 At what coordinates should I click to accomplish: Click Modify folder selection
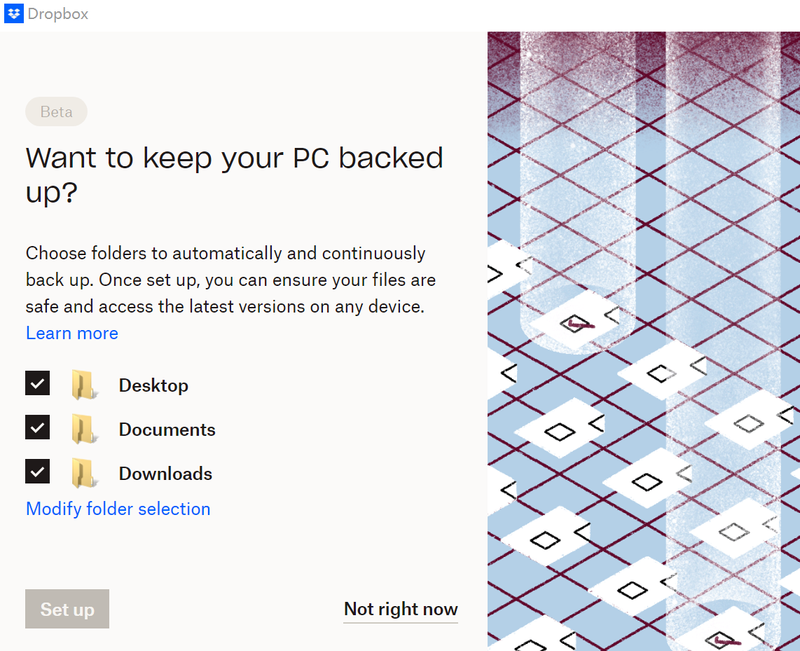coord(118,509)
